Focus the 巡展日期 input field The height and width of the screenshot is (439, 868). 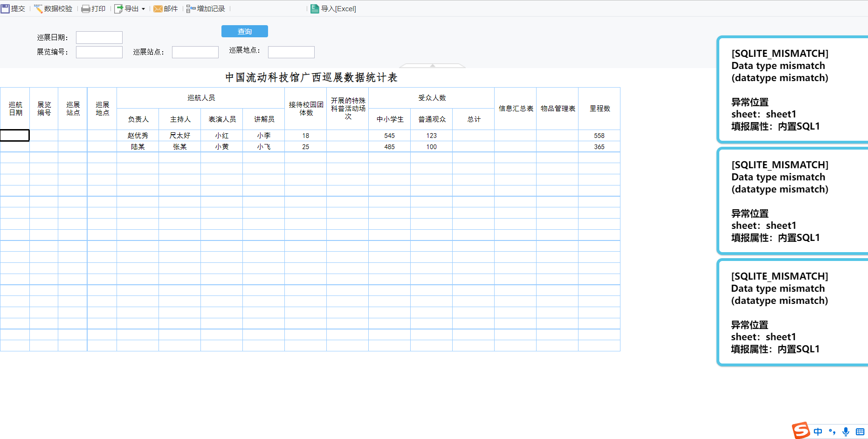coord(99,37)
